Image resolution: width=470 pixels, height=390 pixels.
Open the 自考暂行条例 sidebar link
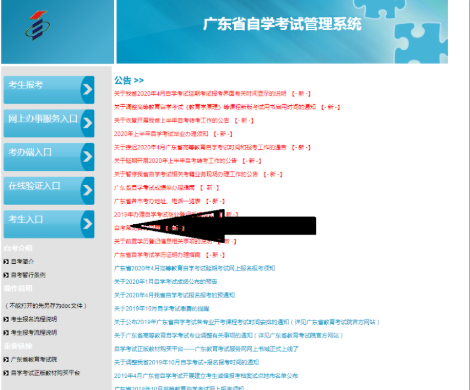(28, 275)
